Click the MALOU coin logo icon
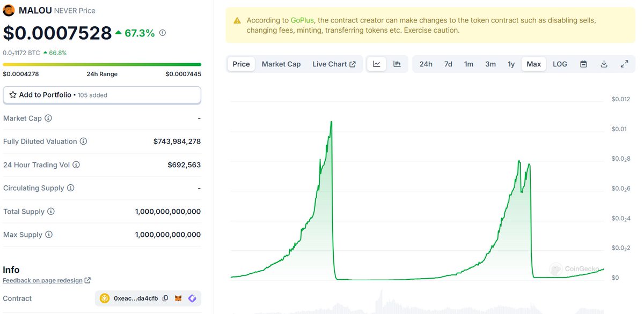The width and height of the screenshot is (644, 314). tap(9, 10)
